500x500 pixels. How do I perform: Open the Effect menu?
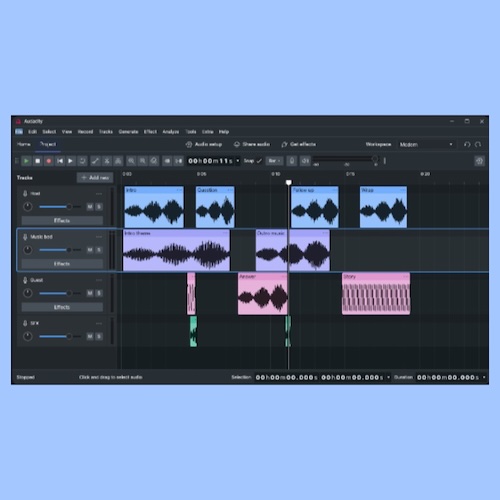point(150,132)
